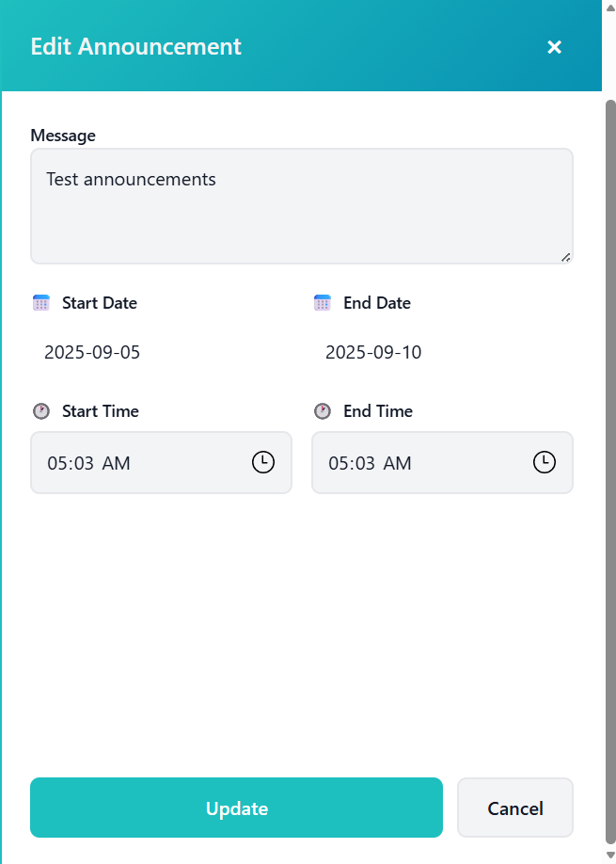
Task: Open the Start Time clock picker icon
Action: pyautogui.click(x=263, y=462)
